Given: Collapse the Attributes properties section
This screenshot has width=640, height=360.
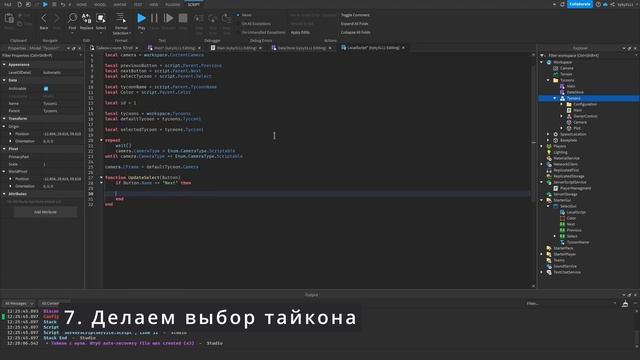Looking at the screenshot, I should 4,194.
